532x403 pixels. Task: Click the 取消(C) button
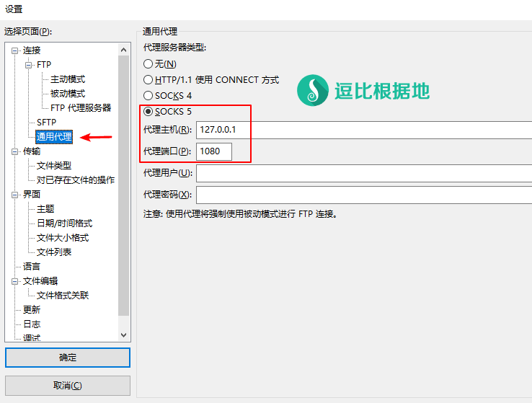[68, 386]
